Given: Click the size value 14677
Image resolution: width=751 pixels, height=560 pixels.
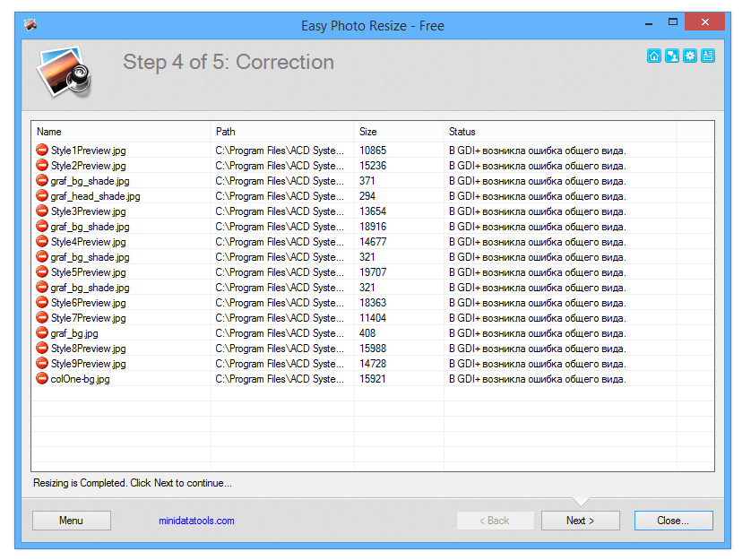Looking at the screenshot, I should click(x=373, y=242).
